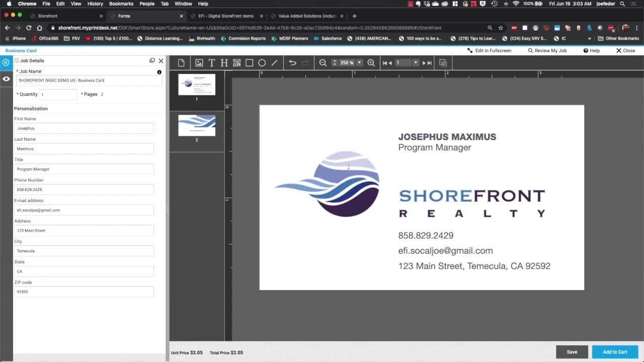Select page 1 thumbnail
This screenshot has height=362, width=644.
pos(197,84)
